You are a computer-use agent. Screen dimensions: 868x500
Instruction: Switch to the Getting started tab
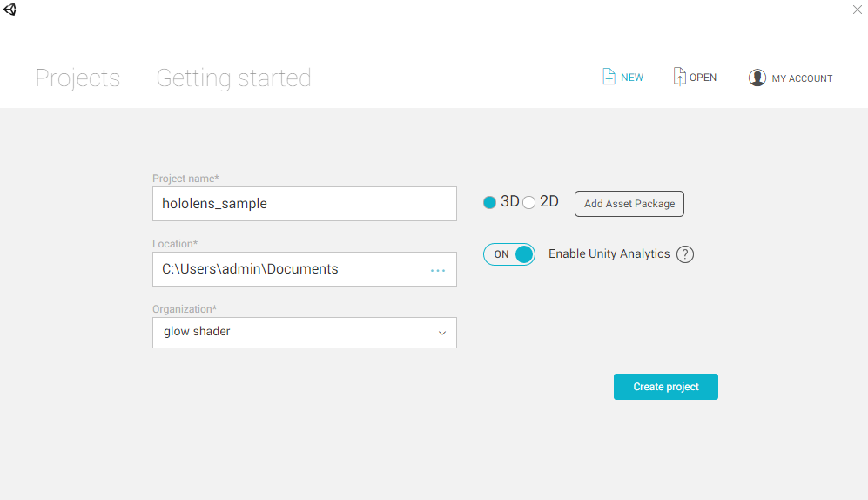233,78
